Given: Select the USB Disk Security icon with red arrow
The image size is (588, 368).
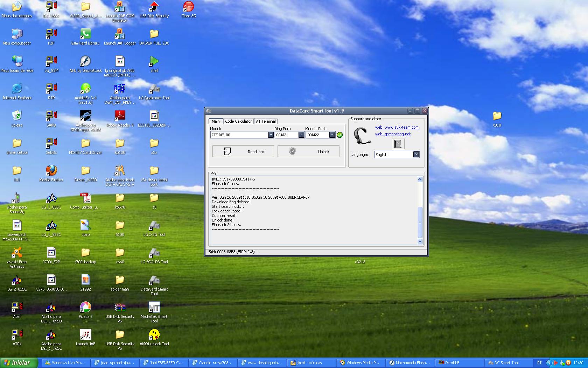Looking at the screenshot, I should (154, 10).
